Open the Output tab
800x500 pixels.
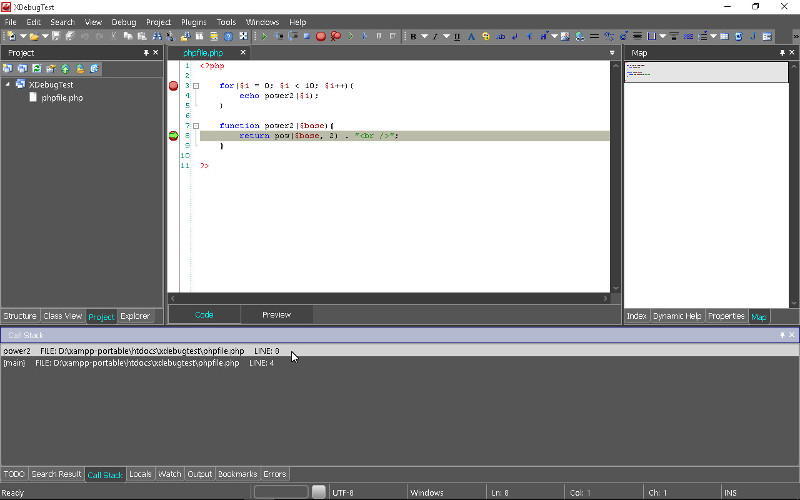tap(199, 474)
